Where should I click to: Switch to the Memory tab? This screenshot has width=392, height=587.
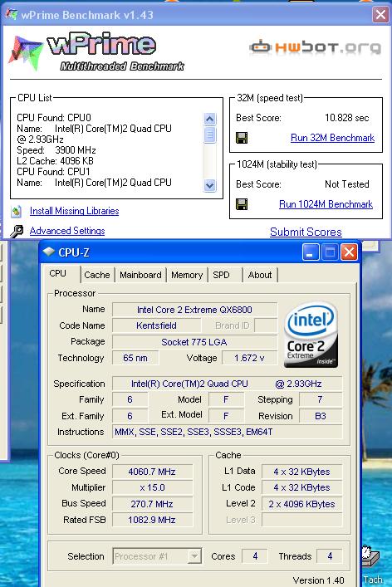(x=187, y=275)
